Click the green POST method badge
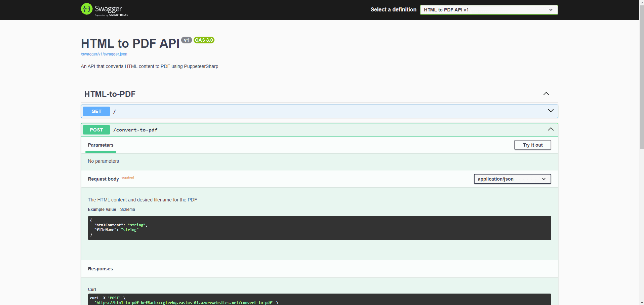Image resolution: width=644 pixels, height=305 pixels. point(96,130)
